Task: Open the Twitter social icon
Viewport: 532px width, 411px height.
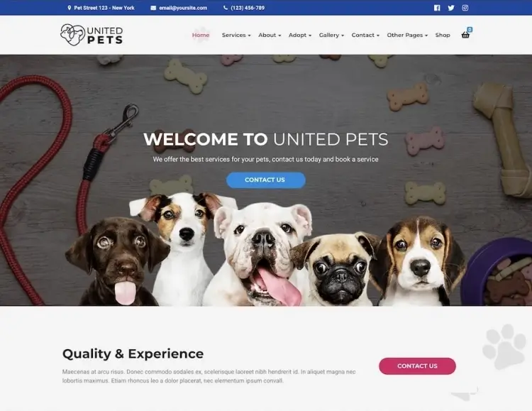Action: (x=451, y=8)
